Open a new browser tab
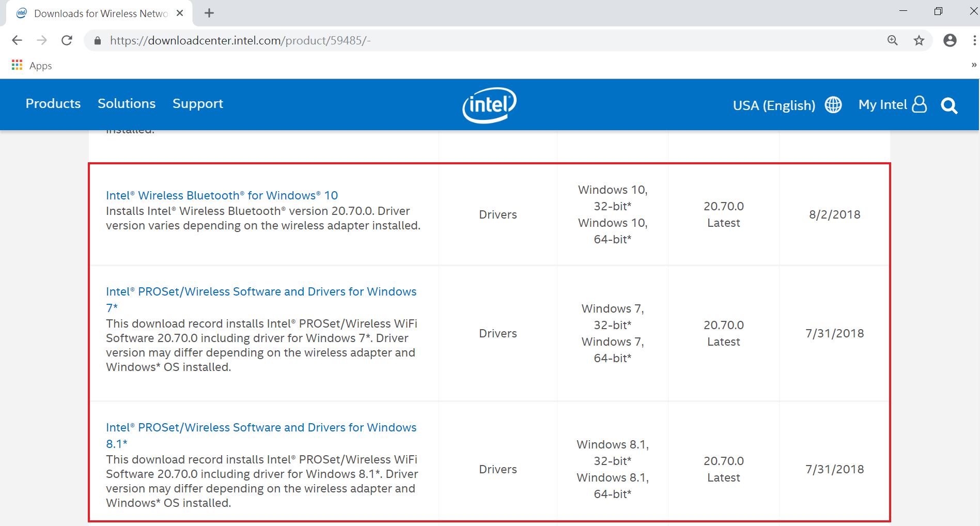 pyautogui.click(x=209, y=13)
